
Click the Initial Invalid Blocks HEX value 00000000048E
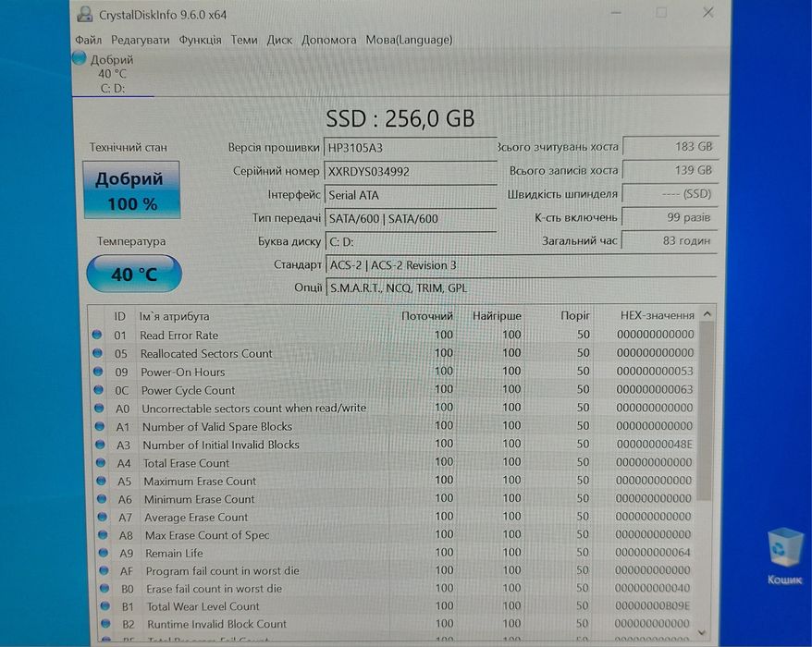pyautogui.click(x=655, y=444)
